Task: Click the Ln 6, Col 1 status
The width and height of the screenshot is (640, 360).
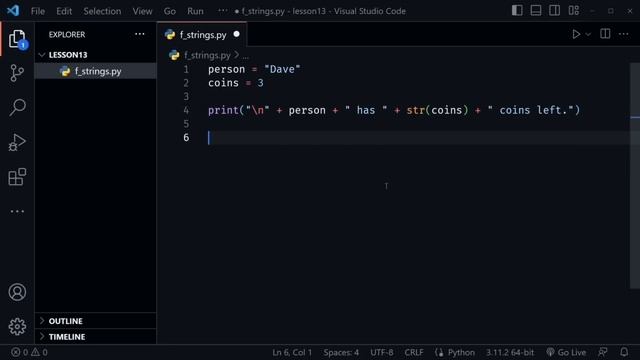Action: point(292,352)
